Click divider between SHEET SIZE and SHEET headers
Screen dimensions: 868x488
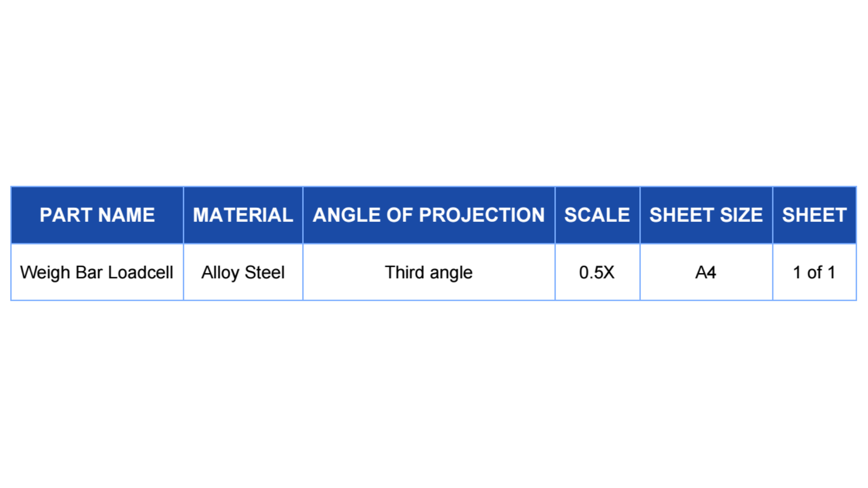tap(773, 215)
